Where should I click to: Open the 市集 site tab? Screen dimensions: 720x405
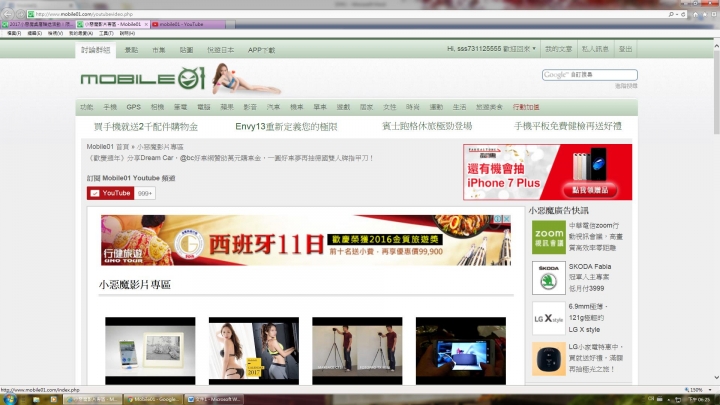(x=159, y=50)
